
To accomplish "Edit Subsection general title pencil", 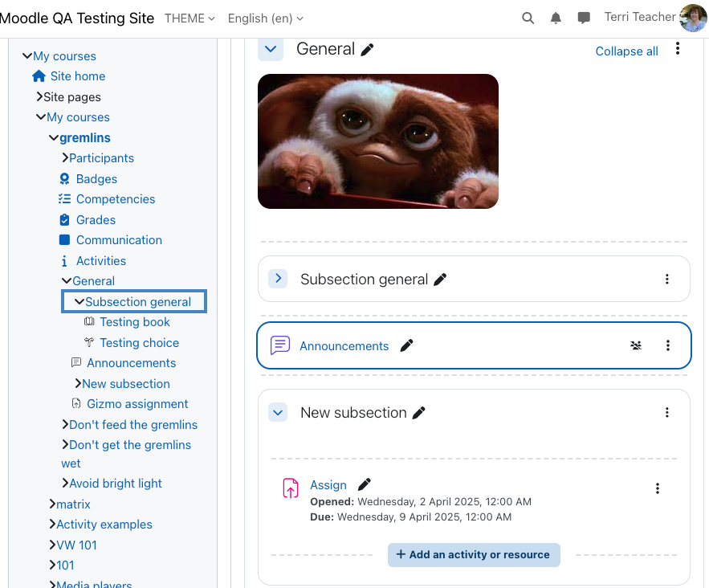I will click(x=440, y=280).
